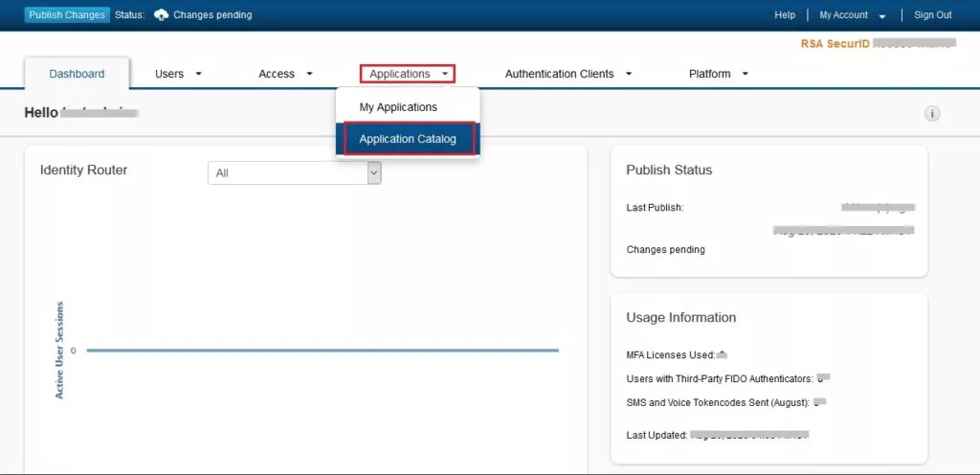Open the Platform menu label
The height and width of the screenshot is (475, 980).
(709, 74)
